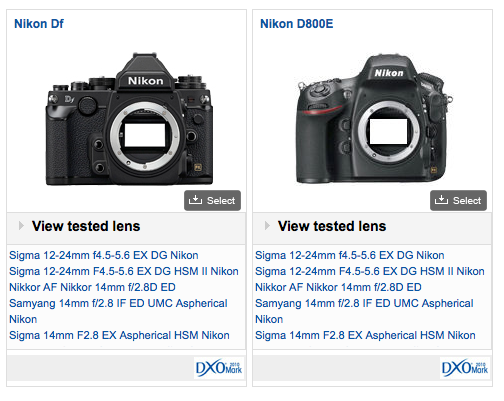
Task: Open the Nikon D800E title link
Action: [296, 24]
